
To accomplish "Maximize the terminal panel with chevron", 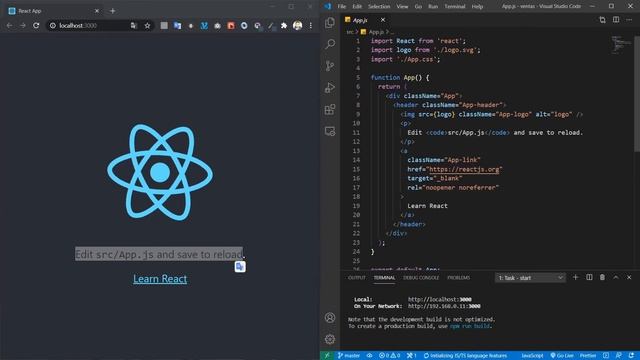I will (616, 278).
